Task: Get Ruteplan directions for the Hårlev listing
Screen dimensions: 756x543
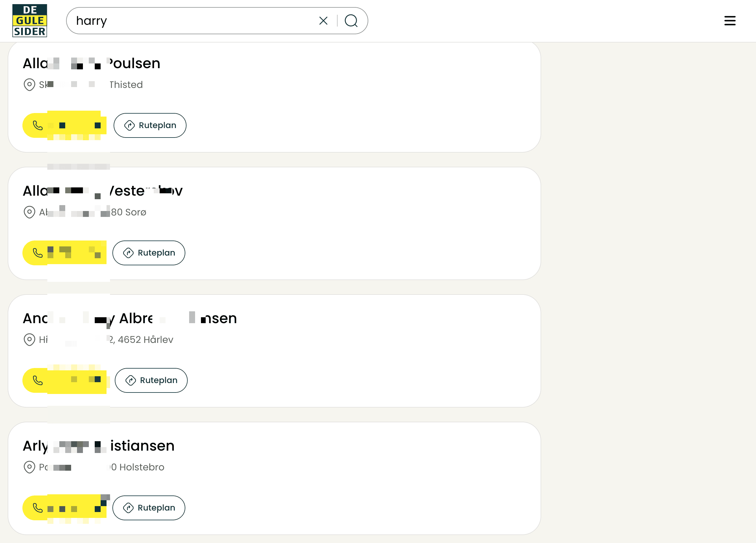Action: click(x=151, y=380)
